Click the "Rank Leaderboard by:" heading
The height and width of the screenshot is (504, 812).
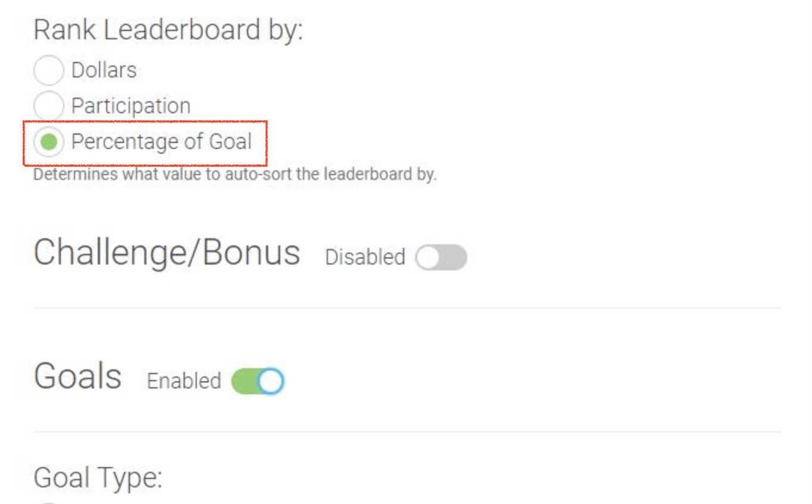pos(168,30)
